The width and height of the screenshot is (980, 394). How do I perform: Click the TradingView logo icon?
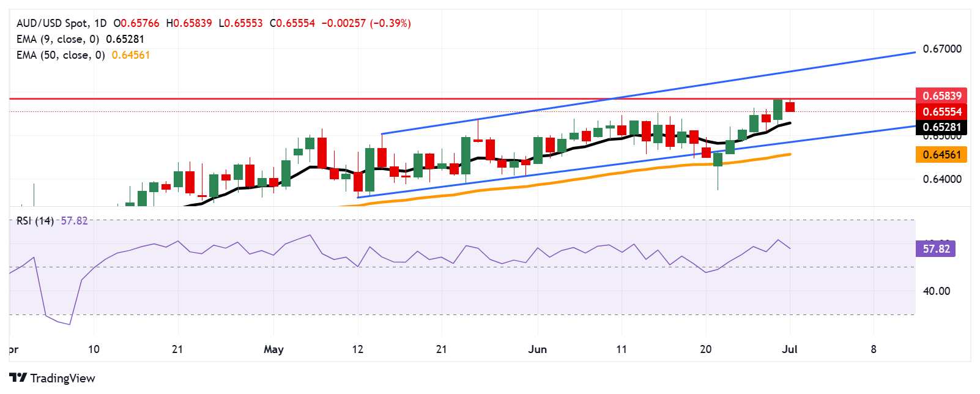pyautogui.click(x=18, y=378)
